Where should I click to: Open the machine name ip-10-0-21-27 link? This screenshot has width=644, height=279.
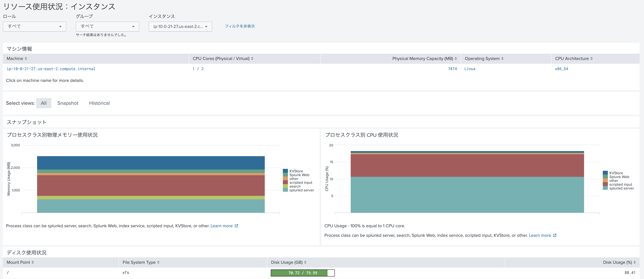coord(51,69)
